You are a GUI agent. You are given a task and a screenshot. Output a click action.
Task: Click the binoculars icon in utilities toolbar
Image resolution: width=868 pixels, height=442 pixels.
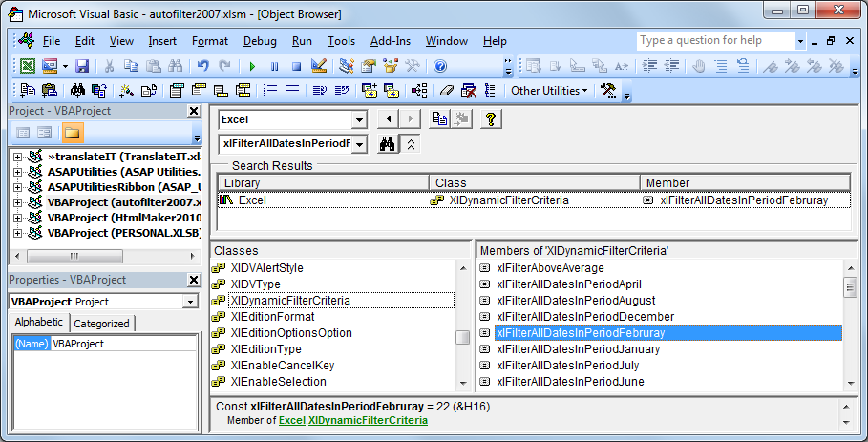click(x=77, y=91)
